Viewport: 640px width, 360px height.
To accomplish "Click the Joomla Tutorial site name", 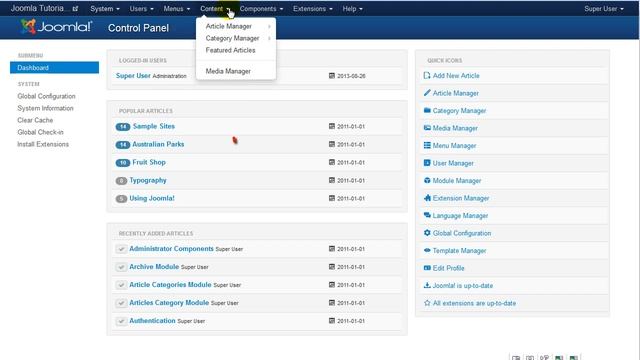I will [38, 8].
